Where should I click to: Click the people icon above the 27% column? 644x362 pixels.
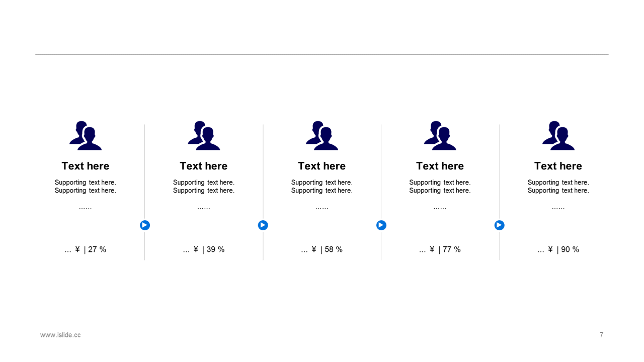tap(86, 136)
